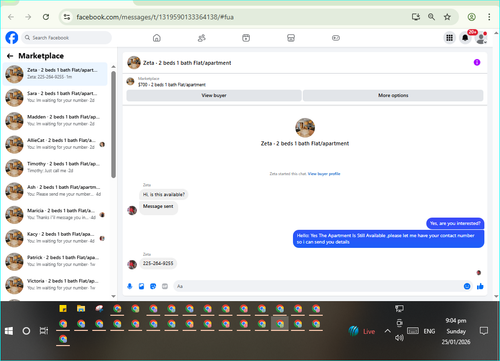The width and height of the screenshot is (500, 361).
Task: Click the 'Hi, is this available?' message
Action: pos(164,194)
